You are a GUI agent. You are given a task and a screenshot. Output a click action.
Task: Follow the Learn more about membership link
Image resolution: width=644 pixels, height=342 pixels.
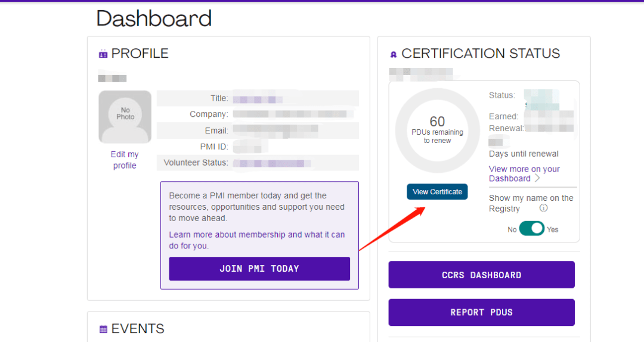256,240
